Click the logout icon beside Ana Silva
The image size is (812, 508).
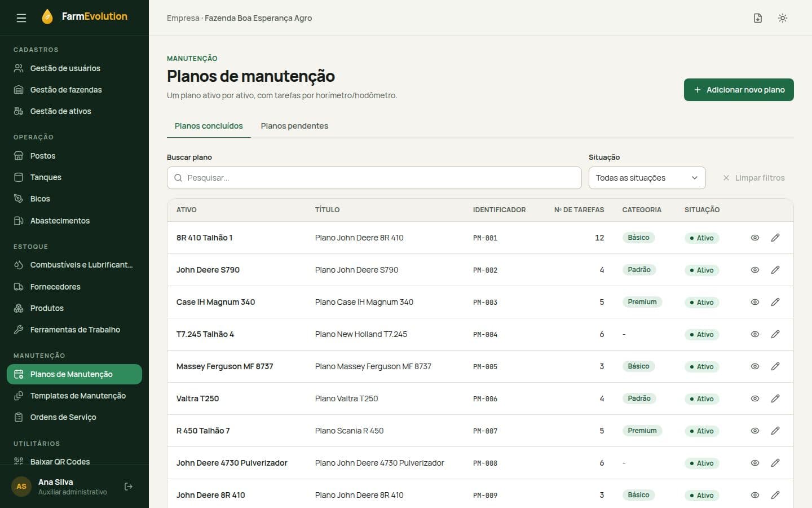click(129, 487)
